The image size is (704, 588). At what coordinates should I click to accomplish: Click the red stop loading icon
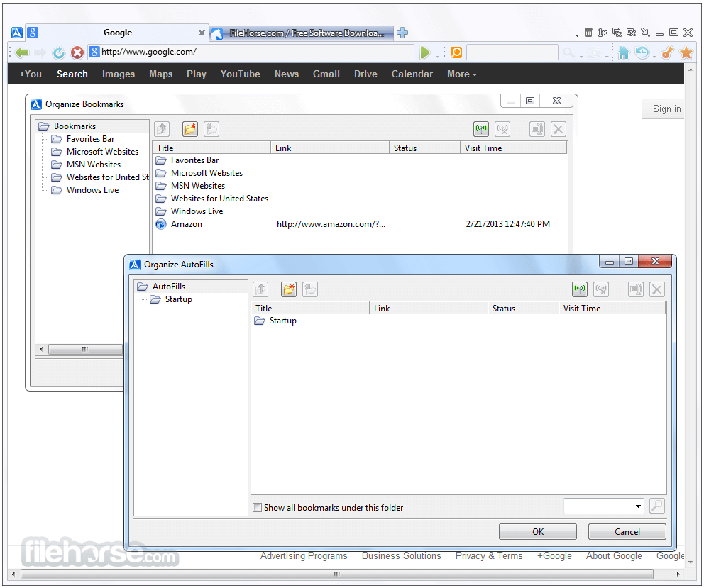click(77, 52)
